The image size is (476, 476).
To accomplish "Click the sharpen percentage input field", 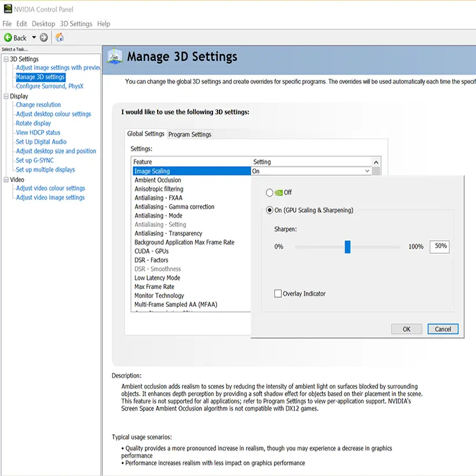I will pyautogui.click(x=440, y=246).
